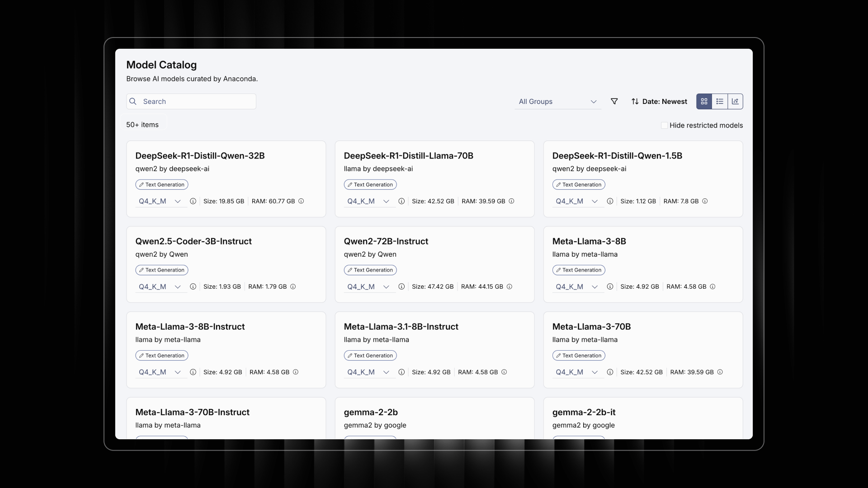Click 'RAM: 44.15 GB' text
Screen dimensions: 868x488
click(x=482, y=286)
